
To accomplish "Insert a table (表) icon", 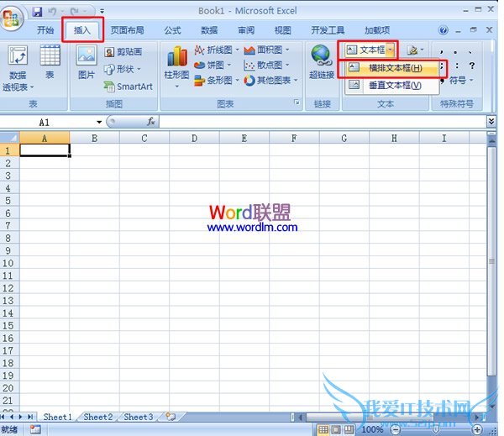I will click(50, 61).
